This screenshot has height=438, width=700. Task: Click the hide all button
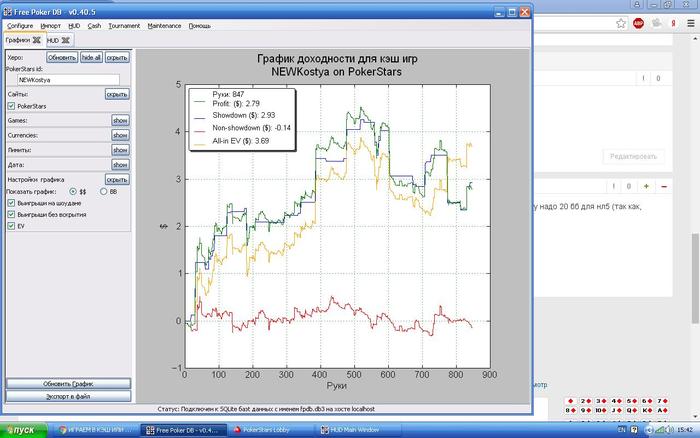[91, 58]
